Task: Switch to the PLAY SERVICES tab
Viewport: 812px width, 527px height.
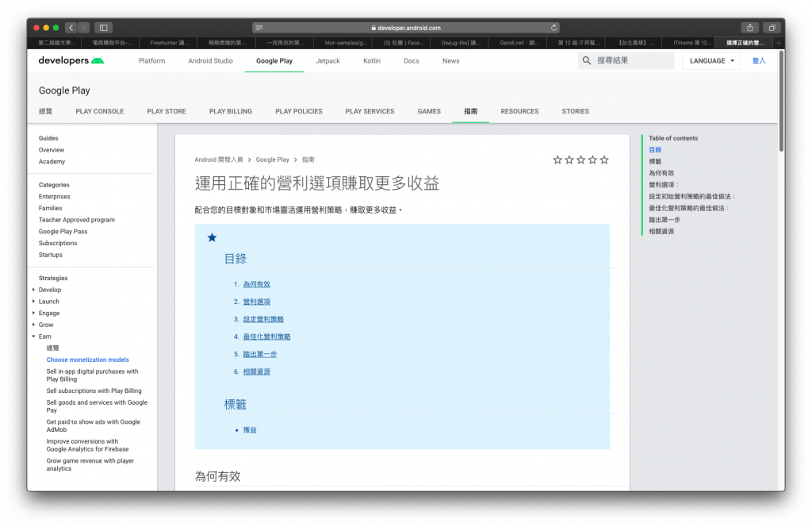Action: (370, 111)
